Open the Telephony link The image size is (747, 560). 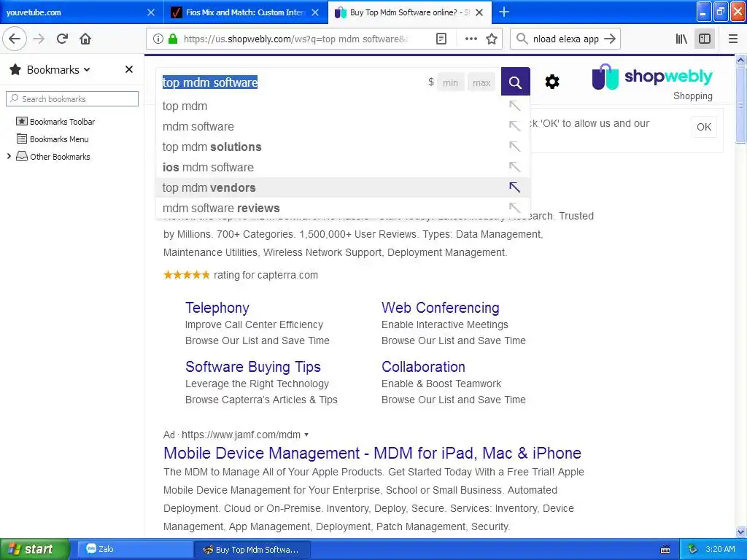pyautogui.click(x=217, y=308)
